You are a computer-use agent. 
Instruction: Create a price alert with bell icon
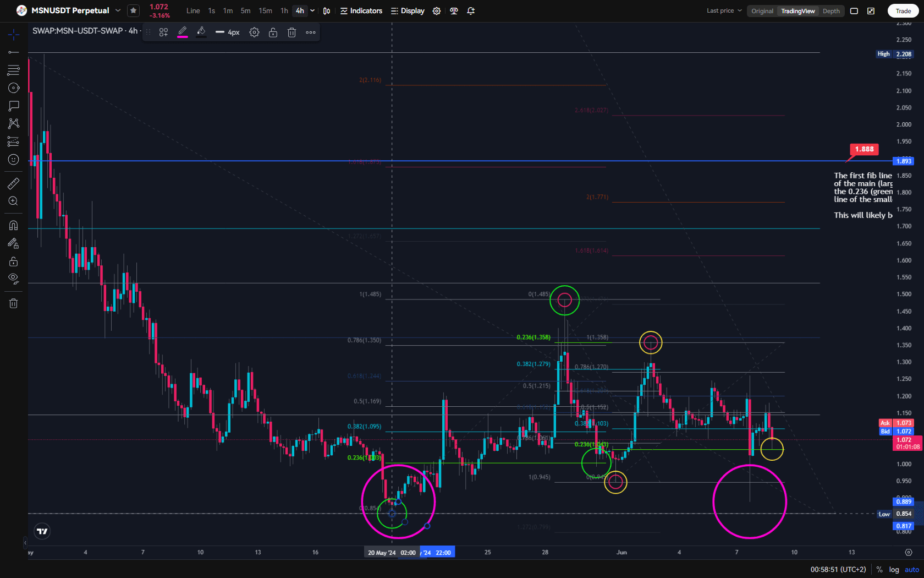471,11
